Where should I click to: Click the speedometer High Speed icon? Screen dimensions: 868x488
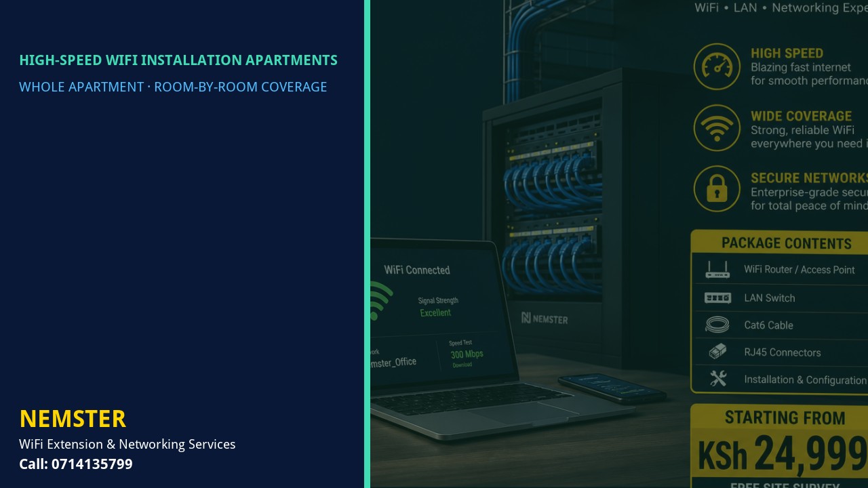pos(717,66)
